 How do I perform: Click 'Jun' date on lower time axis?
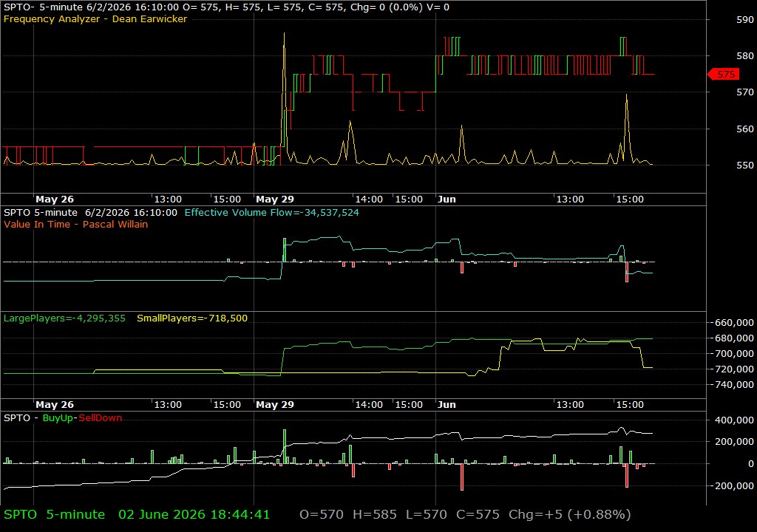pyautogui.click(x=447, y=405)
